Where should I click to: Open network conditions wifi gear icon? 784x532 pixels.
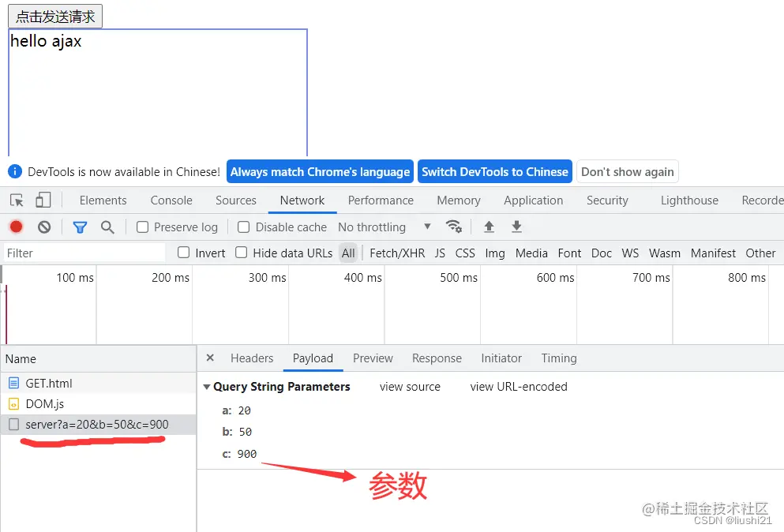click(x=453, y=227)
